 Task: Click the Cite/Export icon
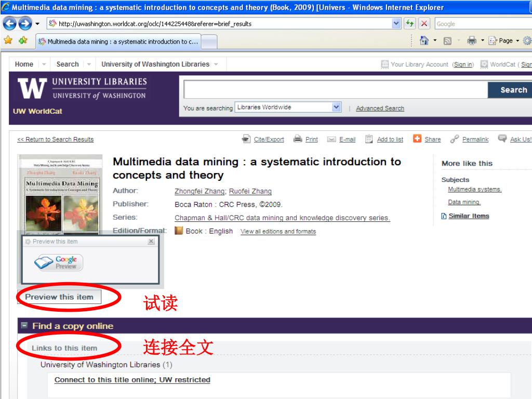(246, 139)
